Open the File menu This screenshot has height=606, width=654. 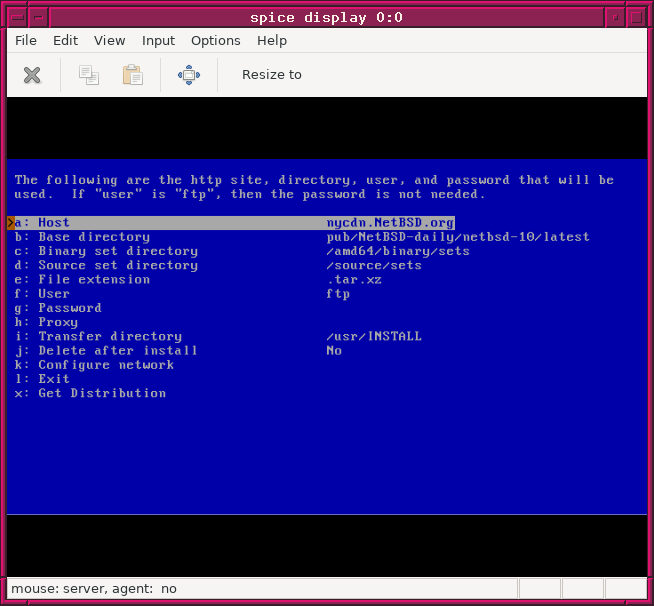coord(26,41)
